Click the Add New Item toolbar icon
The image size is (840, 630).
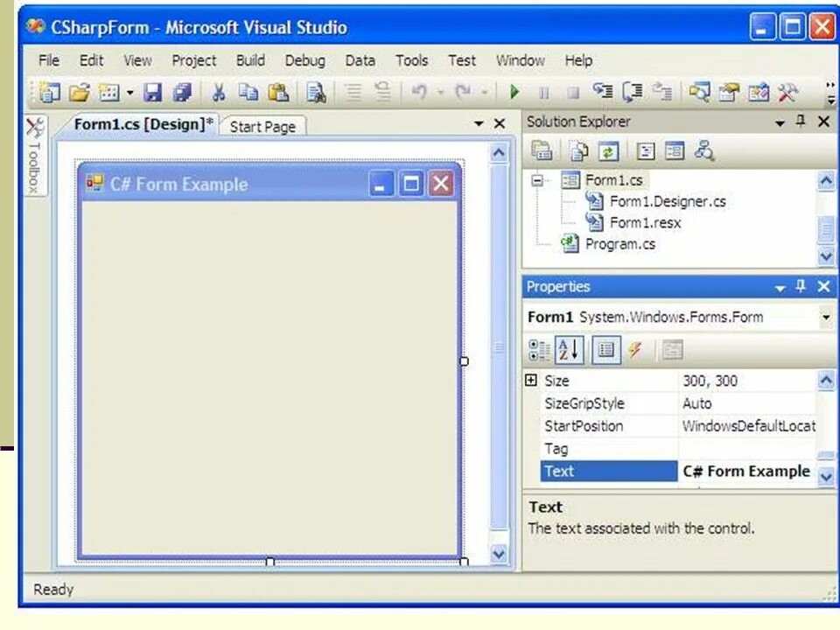click(x=109, y=92)
